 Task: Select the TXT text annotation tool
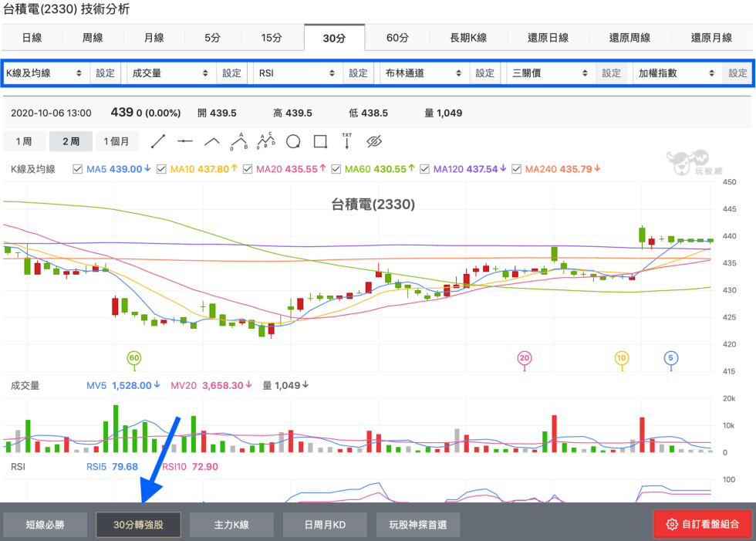click(x=346, y=141)
